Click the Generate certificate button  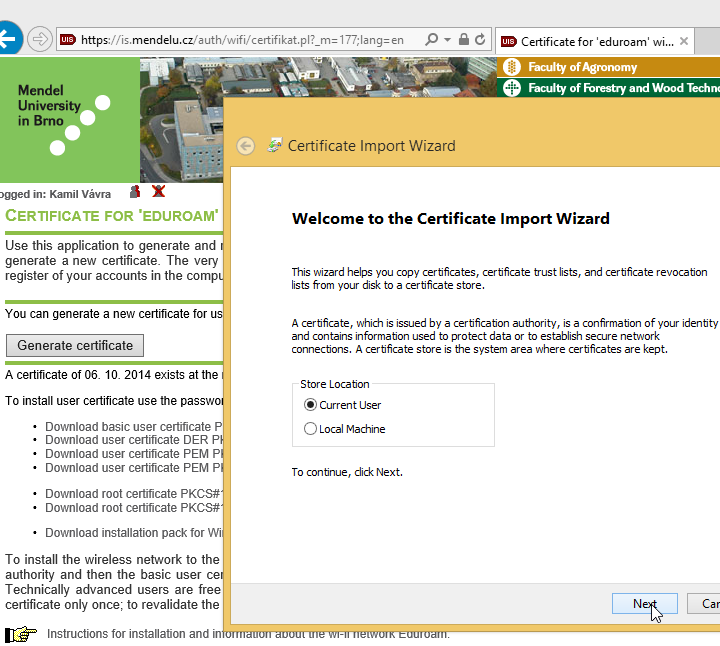(x=75, y=345)
